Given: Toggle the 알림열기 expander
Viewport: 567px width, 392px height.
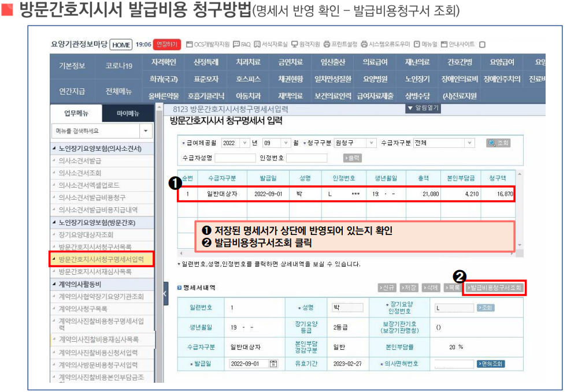Looking at the screenshot, I should [x=423, y=108].
